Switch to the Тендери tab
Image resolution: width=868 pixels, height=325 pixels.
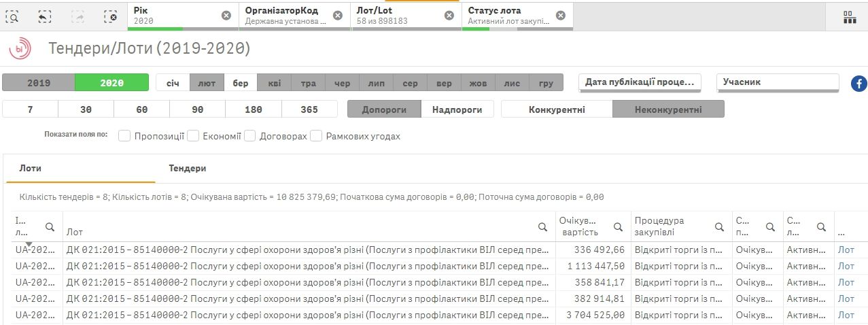(188, 168)
